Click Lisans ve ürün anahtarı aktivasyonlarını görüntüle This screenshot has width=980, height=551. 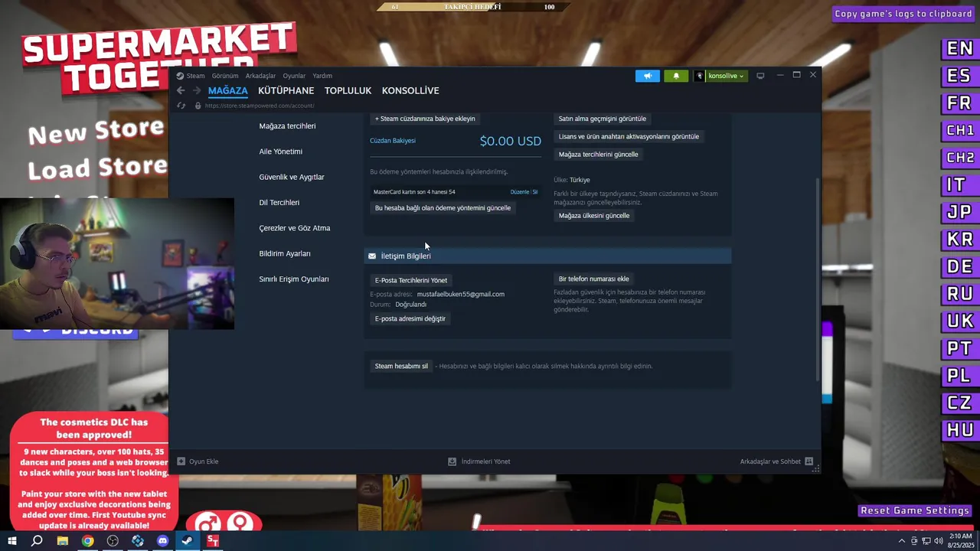(x=629, y=136)
